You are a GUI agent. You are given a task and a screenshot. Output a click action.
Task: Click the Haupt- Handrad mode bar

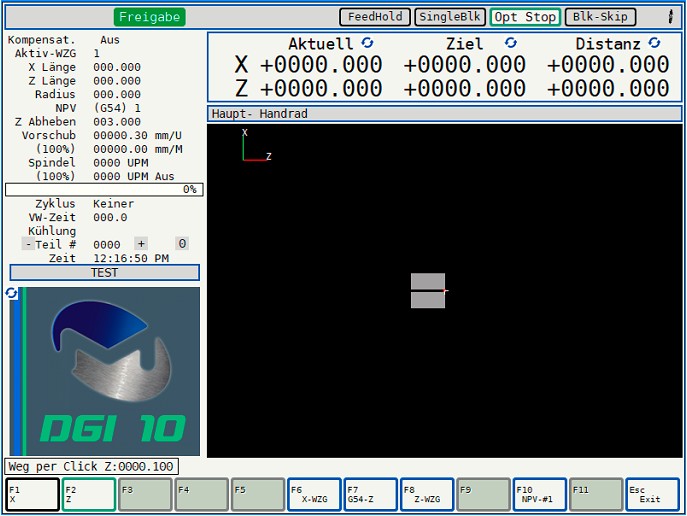coord(445,114)
